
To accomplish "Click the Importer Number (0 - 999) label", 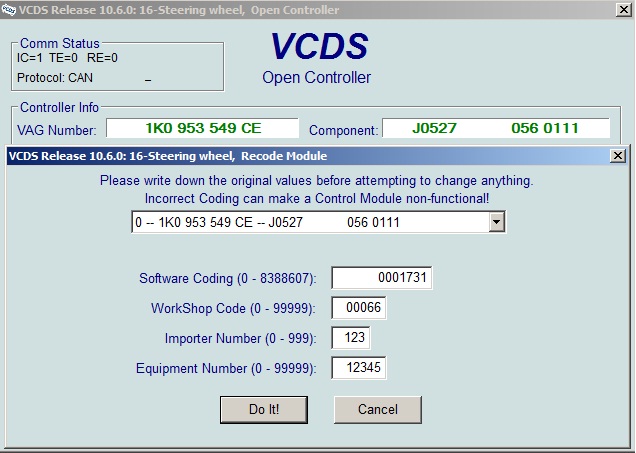I will [240, 339].
